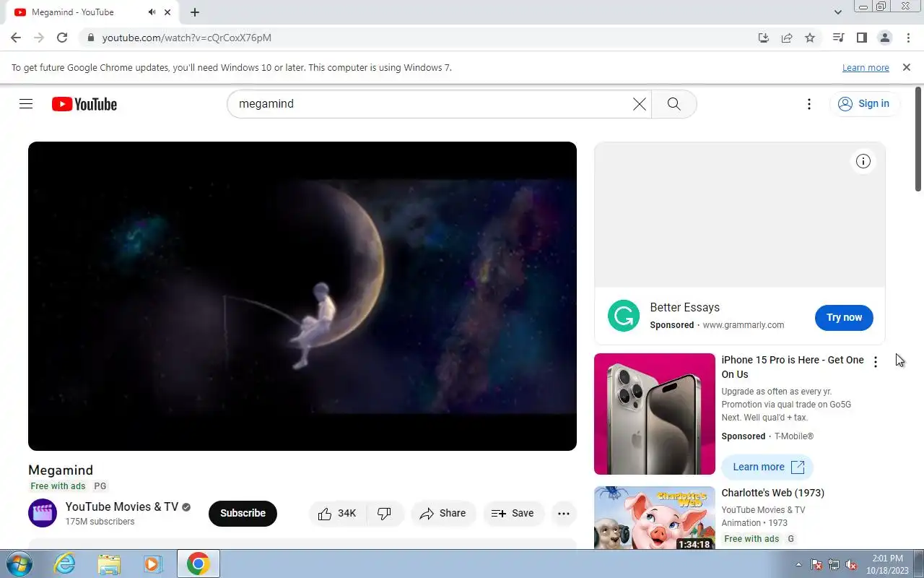Click Learn more in Chrome update bar
The image size is (924, 578).
click(x=866, y=68)
